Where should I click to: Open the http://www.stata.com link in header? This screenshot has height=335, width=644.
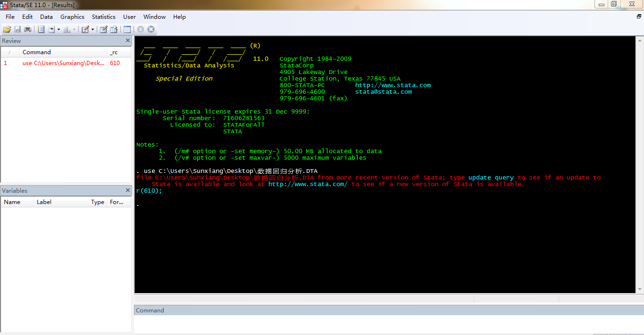[x=393, y=85]
